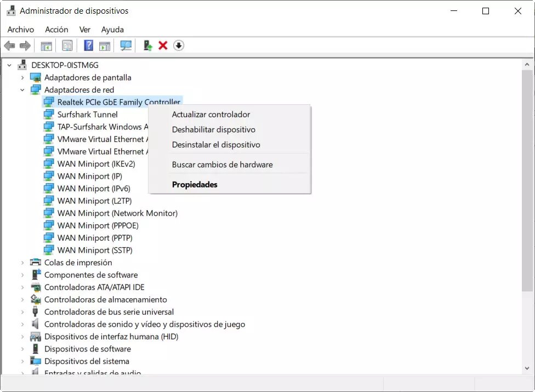Select the Surfshark Tunnel adapter icon
The width and height of the screenshot is (535, 392).
coord(49,115)
